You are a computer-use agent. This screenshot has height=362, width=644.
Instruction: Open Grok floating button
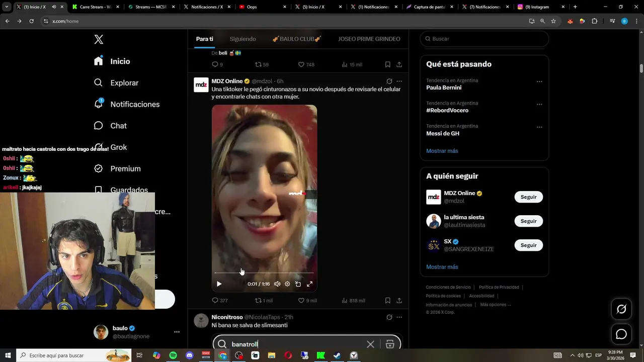pyautogui.click(x=621, y=309)
